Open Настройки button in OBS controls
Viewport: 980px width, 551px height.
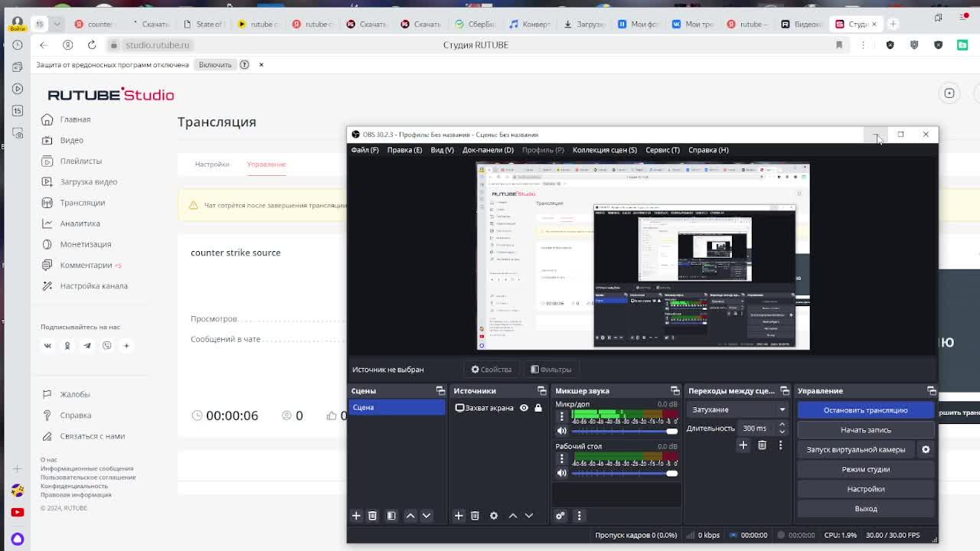tap(866, 489)
